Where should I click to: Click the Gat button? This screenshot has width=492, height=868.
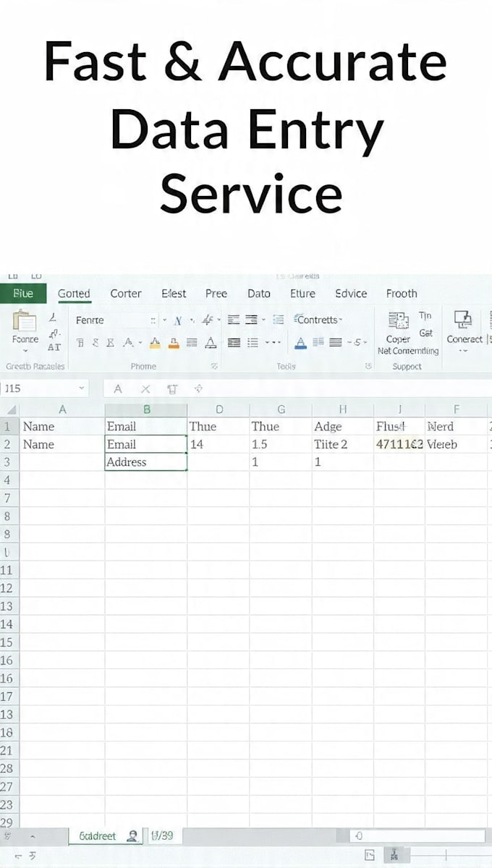click(426, 333)
